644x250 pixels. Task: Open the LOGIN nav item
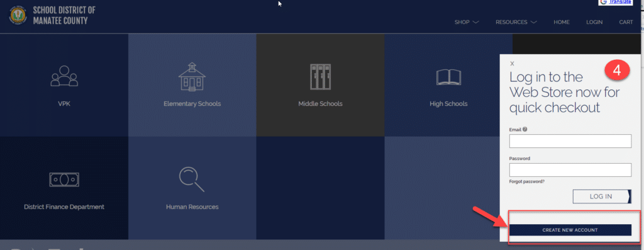tap(594, 22)
